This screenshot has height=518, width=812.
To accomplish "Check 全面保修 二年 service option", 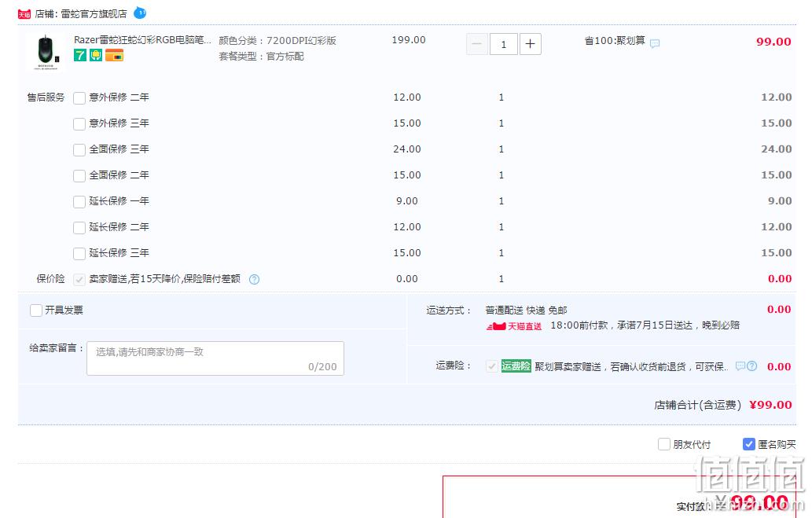I will pos(79,175).
